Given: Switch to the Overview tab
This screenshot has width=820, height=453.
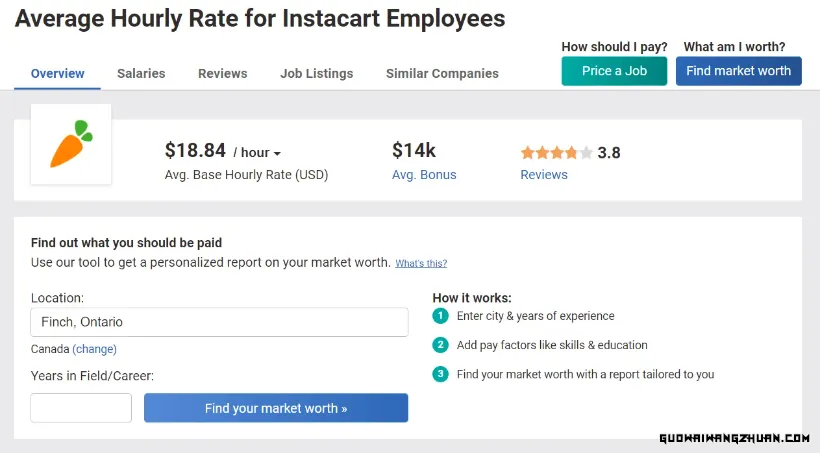Looking at the screenshot, I should [x=58, y=74].
